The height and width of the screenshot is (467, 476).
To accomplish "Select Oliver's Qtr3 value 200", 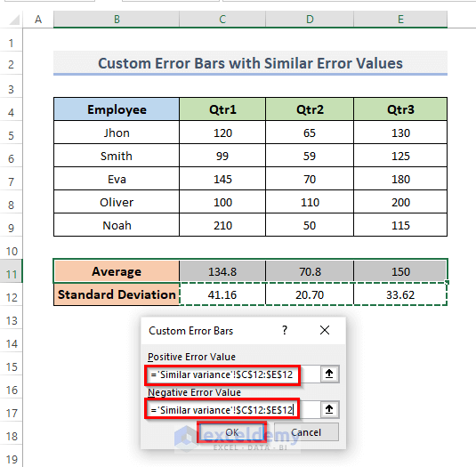I will coord(400,202).
